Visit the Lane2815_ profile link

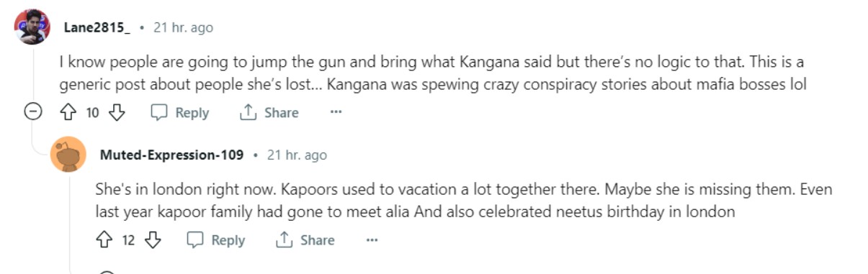point(97,28)
